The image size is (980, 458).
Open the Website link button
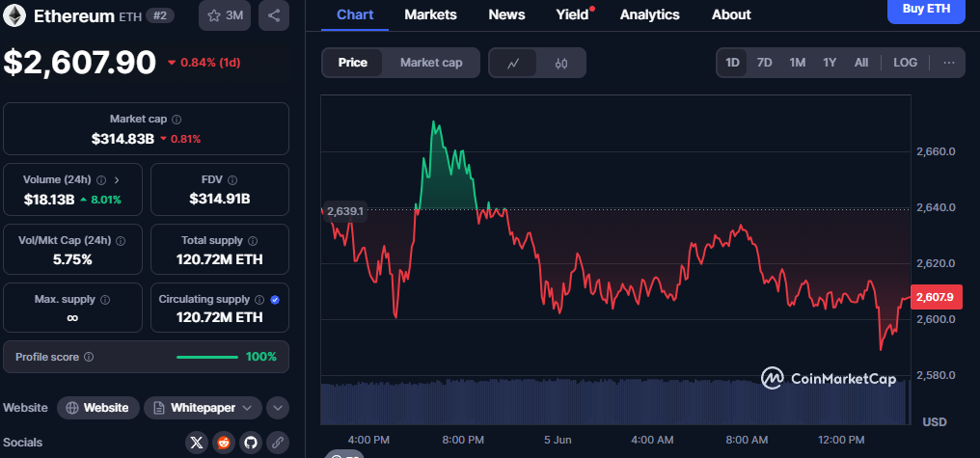[98, 408]
